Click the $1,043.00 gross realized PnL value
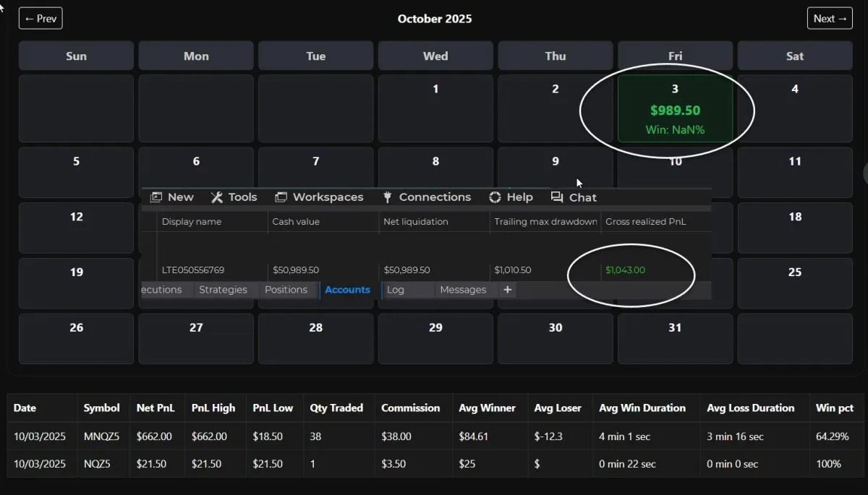Image resolution: width=868 pixels, height=495 pixels. click(625, 270)
